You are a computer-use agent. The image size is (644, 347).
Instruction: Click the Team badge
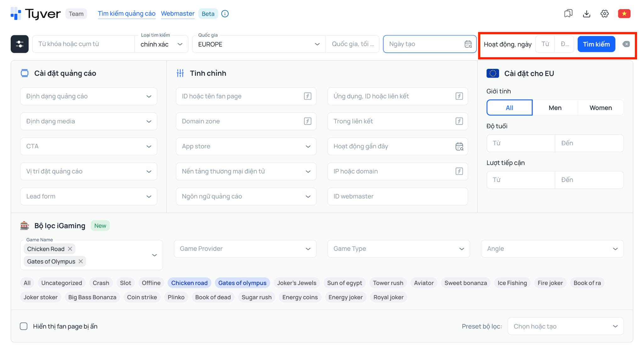(x=76, y=14)
